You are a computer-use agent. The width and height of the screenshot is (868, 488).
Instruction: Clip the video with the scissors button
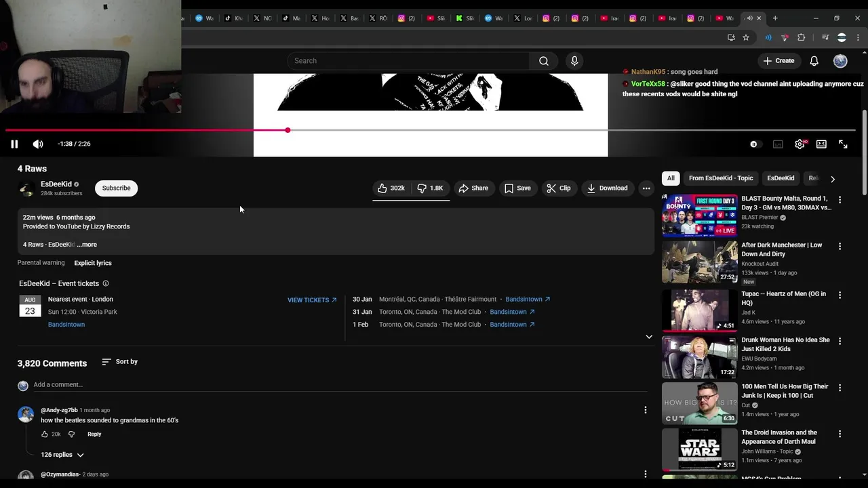click(x=559, y=188)
